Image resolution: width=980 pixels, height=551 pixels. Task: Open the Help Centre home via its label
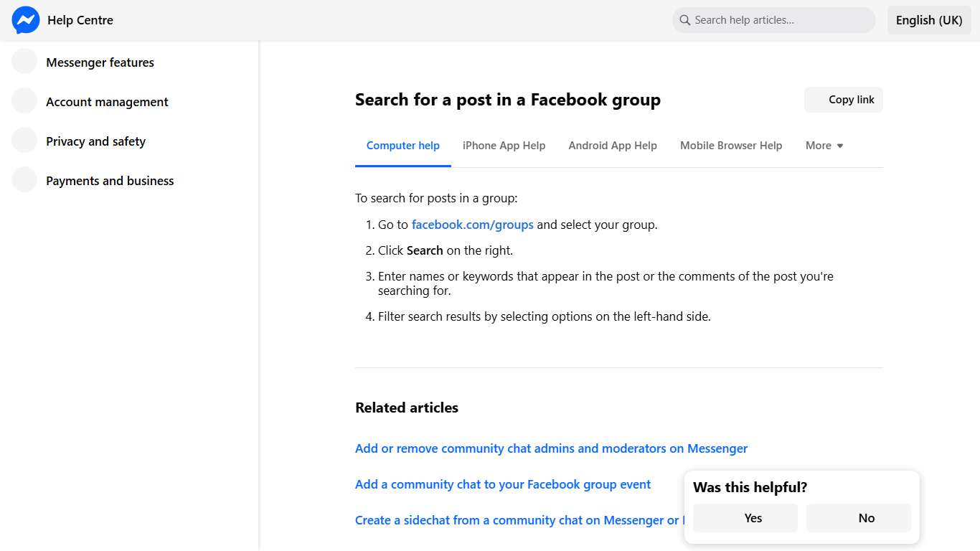tap(80, 20)
